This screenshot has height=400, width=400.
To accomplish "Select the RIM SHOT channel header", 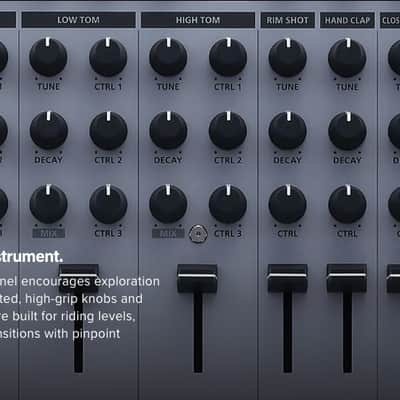I will point(287,20).
